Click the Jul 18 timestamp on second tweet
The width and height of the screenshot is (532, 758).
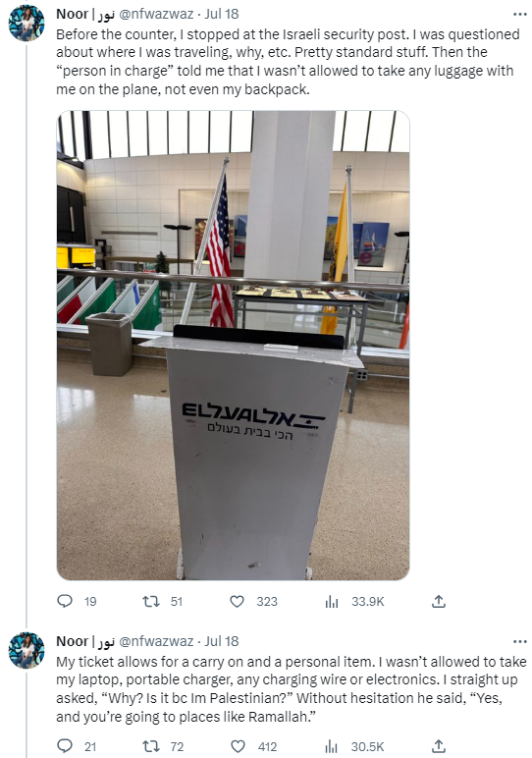(x=221, y=641)
